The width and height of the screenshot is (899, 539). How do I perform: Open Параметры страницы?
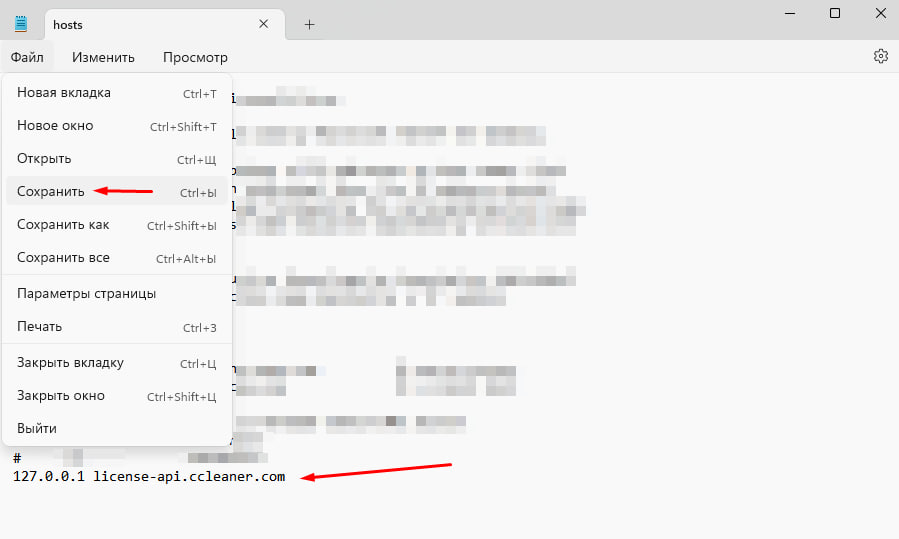(117, 294)
